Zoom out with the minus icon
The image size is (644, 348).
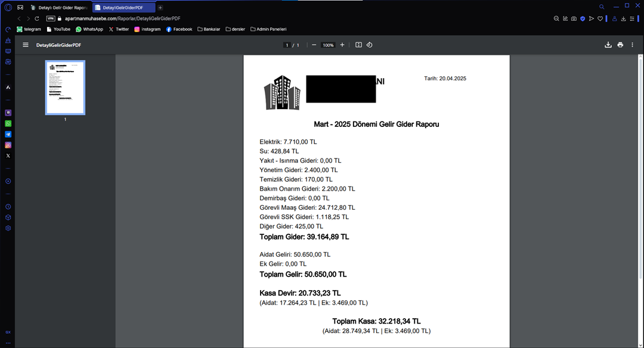click(314, 45)
